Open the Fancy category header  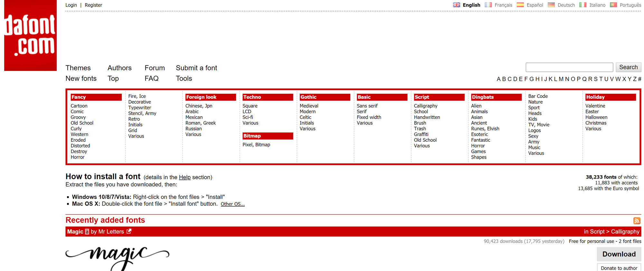click(x=96, y=97)
